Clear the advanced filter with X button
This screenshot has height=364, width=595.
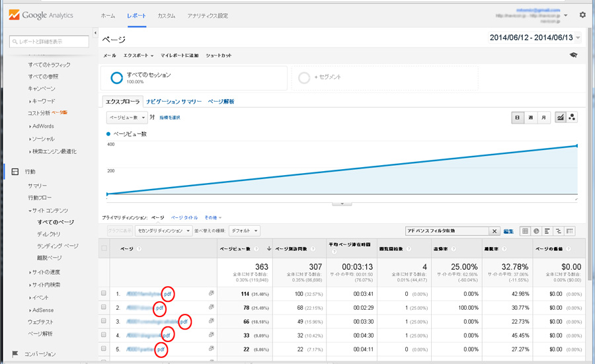[x=495, y=231]
